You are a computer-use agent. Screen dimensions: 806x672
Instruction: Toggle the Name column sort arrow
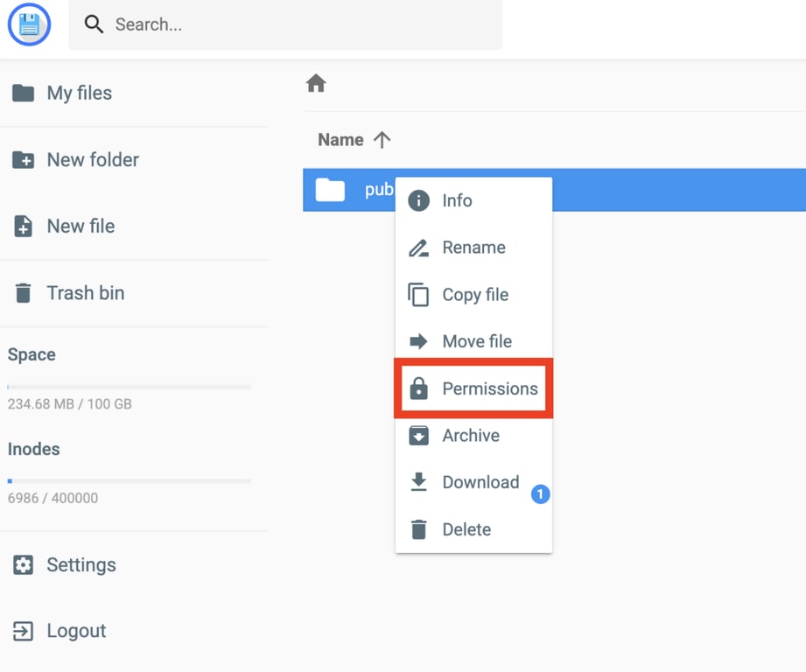tap(381, 139)
